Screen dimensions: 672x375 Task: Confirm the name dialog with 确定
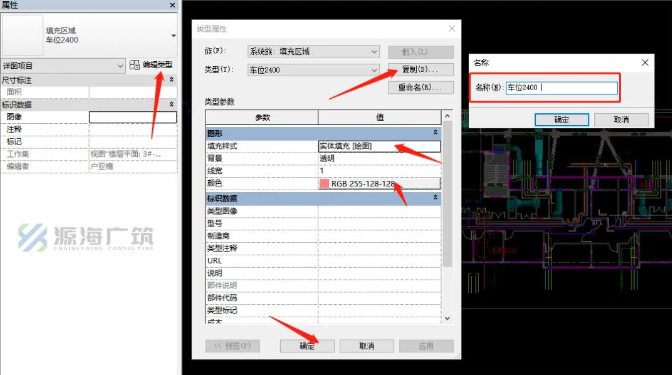click(561, 120)
